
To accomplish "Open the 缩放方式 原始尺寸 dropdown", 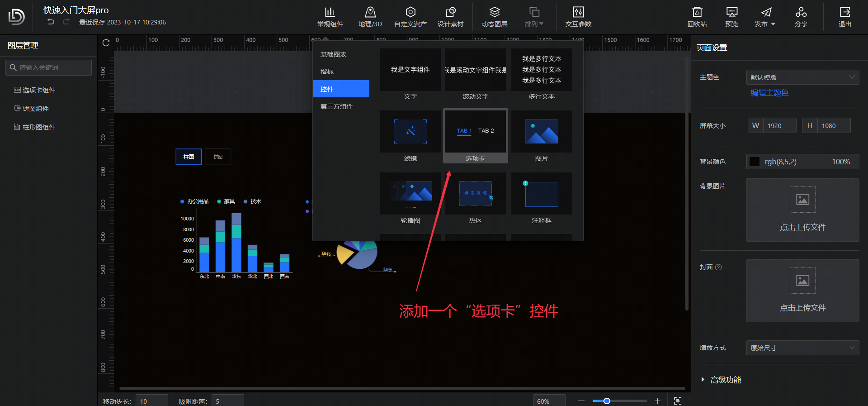I will 802,348.
